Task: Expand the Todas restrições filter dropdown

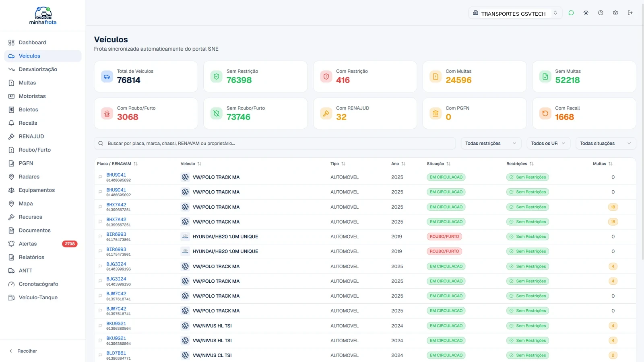Action: click(x=491, y=143)
